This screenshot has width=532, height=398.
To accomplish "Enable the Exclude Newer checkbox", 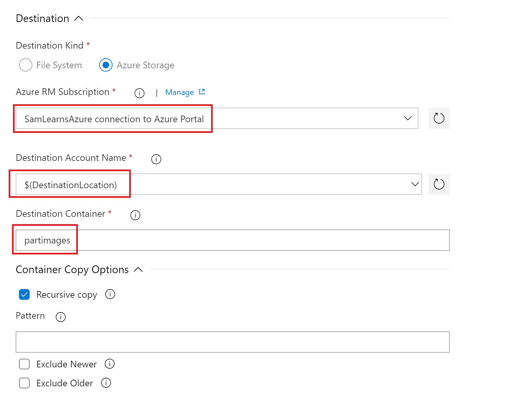I will tap(24, 364).
